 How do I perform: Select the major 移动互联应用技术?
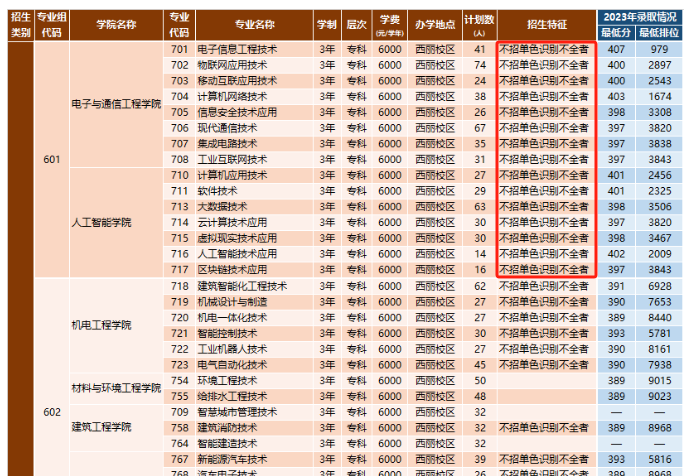(254, 81)
